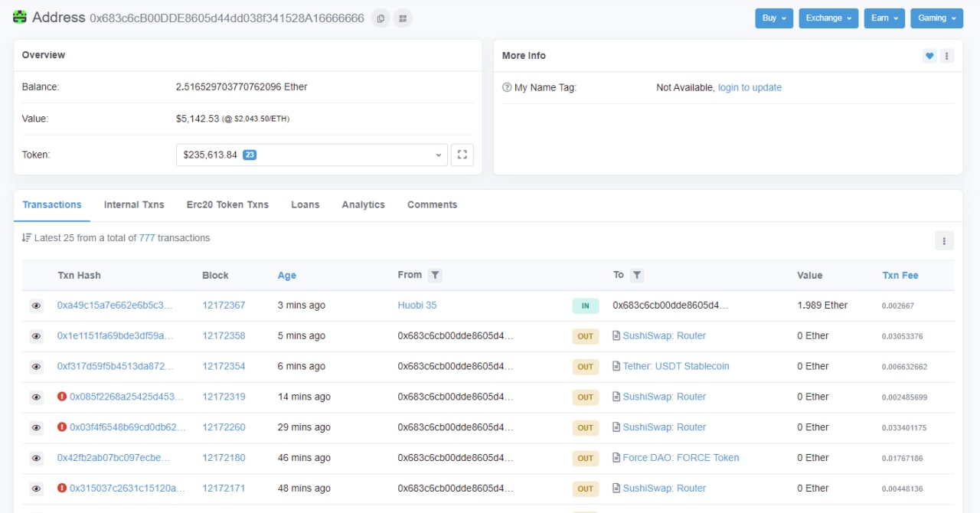Click the txn fee 0.03053376
This screenshot has width=980, height=513.
tap(902, 336)
